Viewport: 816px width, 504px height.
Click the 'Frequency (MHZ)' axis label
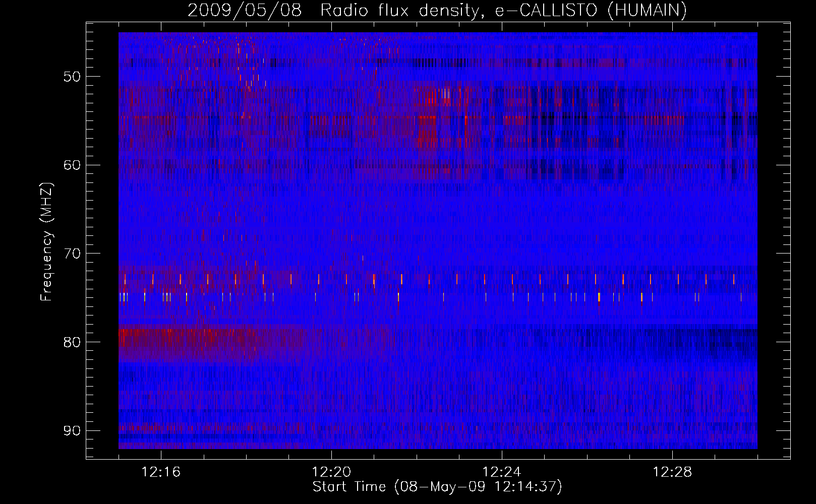pos(46,242)
